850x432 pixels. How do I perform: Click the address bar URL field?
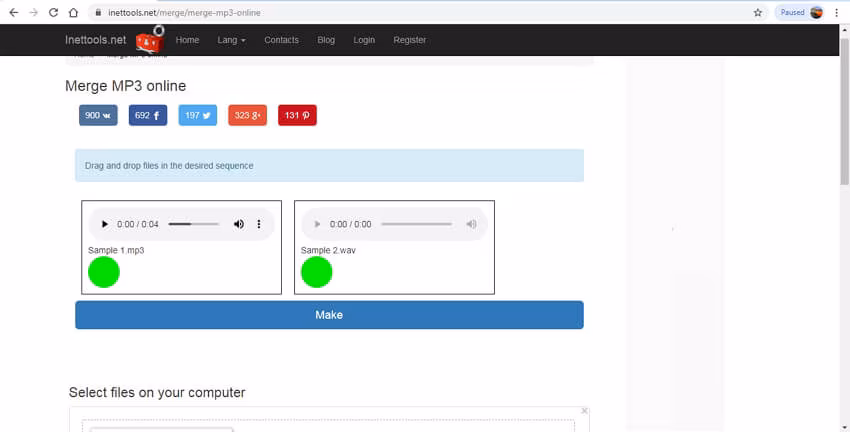[x=428, y=12]
